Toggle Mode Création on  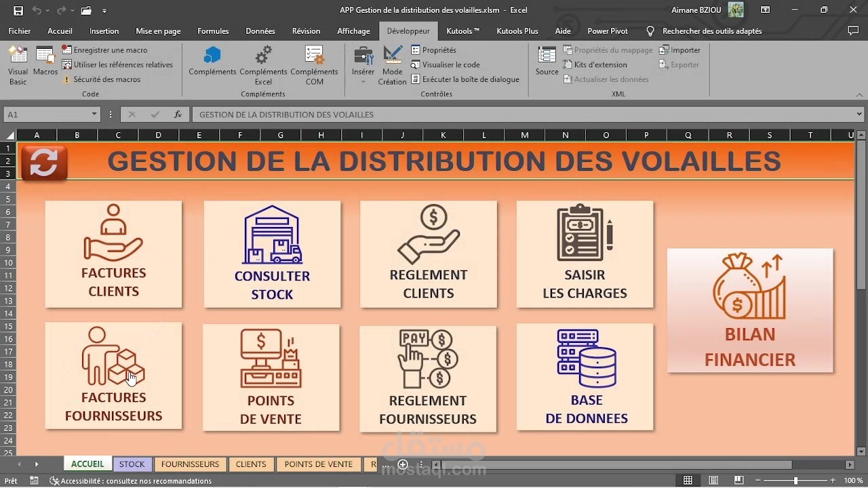click(x=393, y=64)
